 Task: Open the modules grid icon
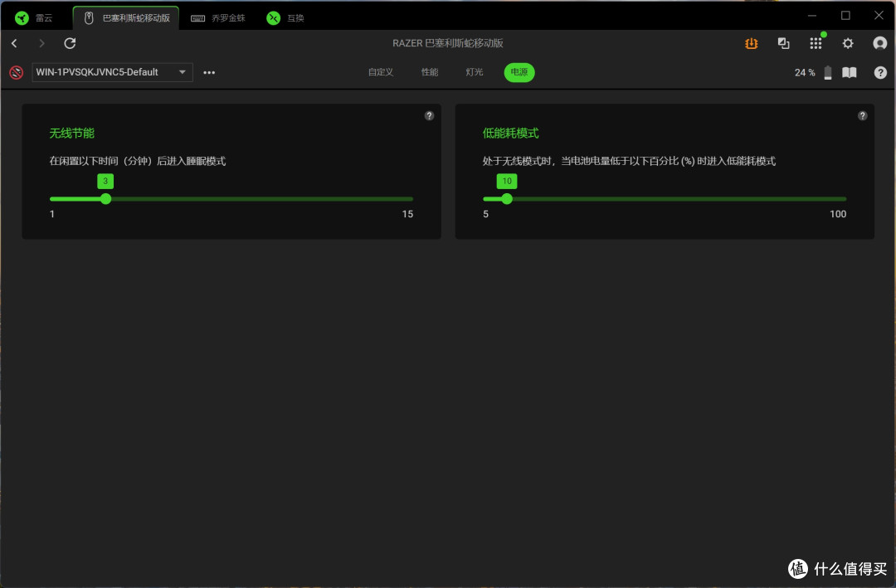click(816, 43)
